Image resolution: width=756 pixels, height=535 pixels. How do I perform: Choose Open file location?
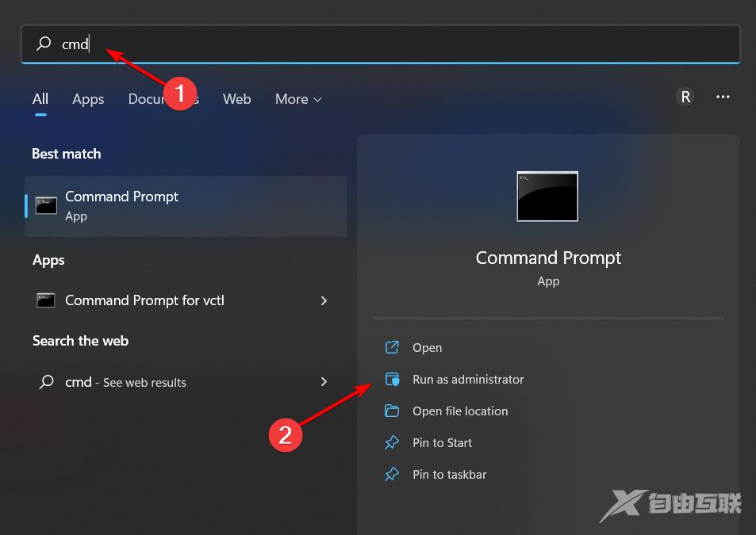[460, 411]
